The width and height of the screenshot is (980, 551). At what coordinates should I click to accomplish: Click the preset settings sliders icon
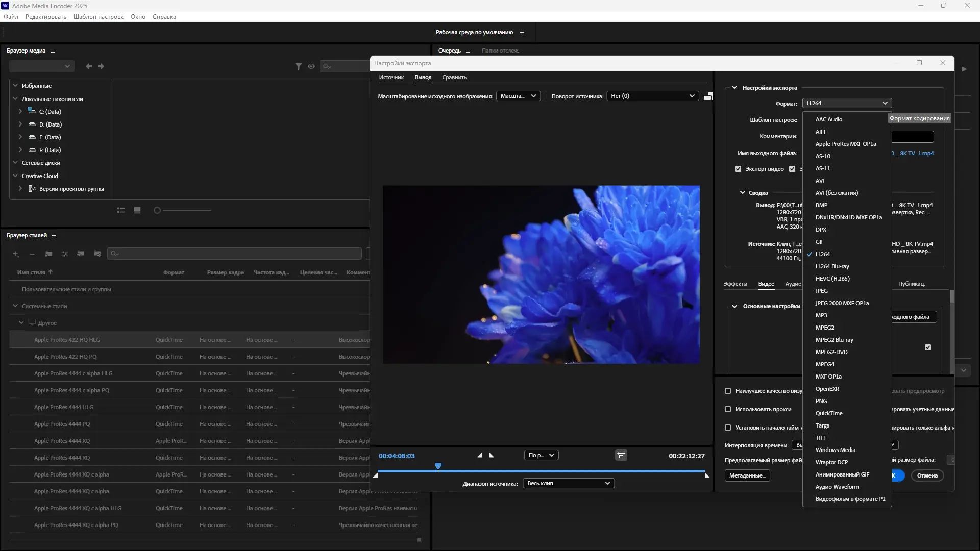point(65,254)
